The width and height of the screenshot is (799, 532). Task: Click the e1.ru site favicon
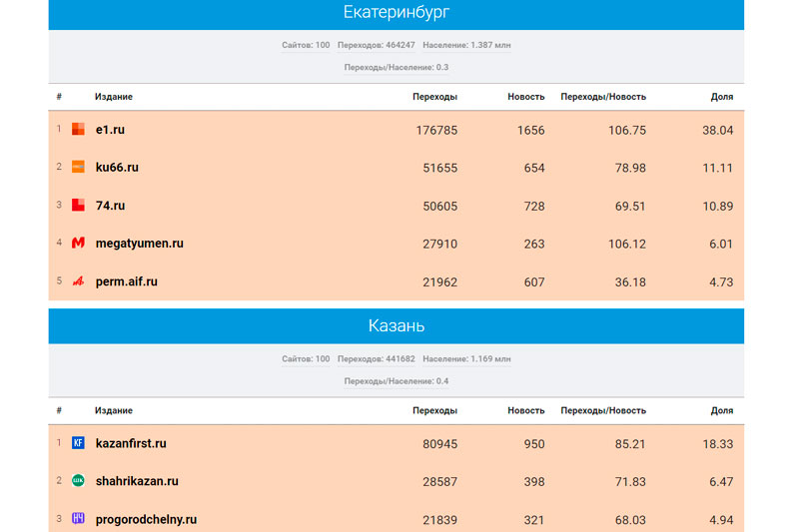pyautogui.click(x=78, y=130)
